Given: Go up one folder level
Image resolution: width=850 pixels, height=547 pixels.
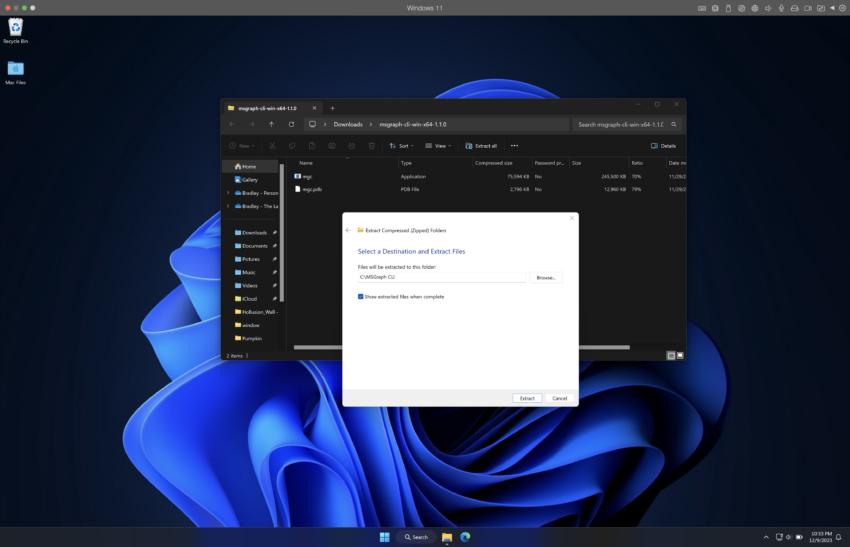Looking at the screenshot, I should tap(272, 124).
